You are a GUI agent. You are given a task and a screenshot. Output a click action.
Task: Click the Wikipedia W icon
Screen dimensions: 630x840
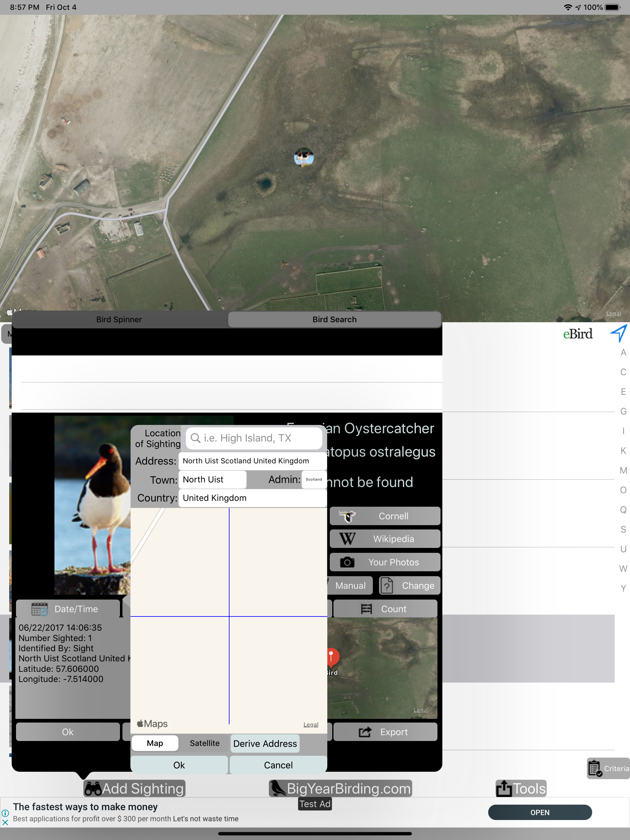[347, 539]
